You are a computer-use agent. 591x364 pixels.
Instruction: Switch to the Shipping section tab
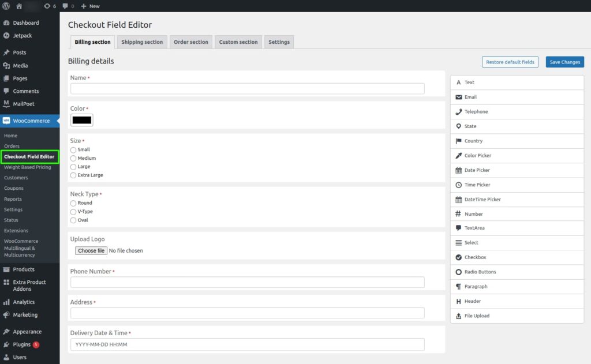tap(142, 42)
